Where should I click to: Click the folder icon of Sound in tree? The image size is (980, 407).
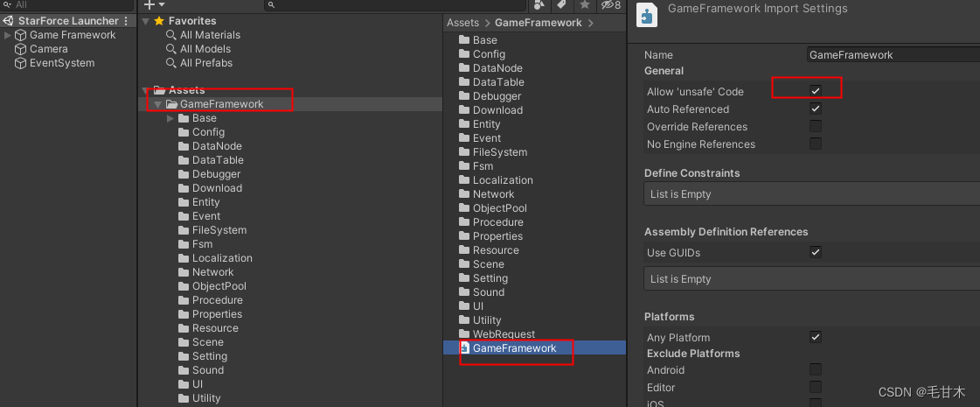[x=183, y=370]
